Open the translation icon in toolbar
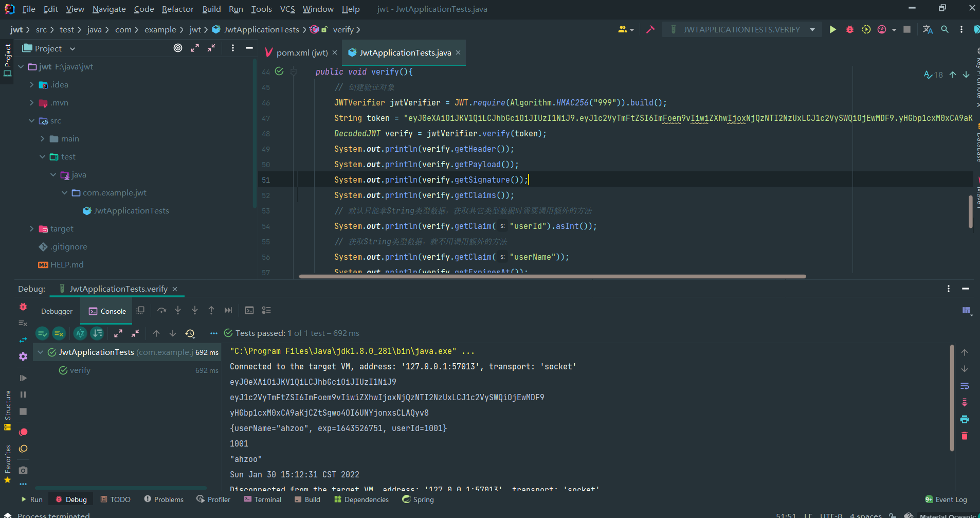 928,30
